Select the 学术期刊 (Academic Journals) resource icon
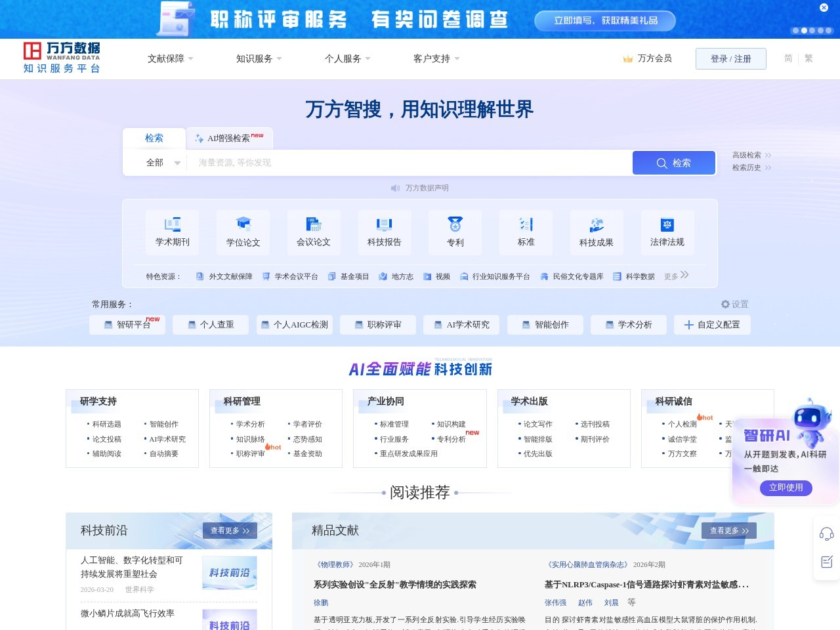 [x=173, y=232]
